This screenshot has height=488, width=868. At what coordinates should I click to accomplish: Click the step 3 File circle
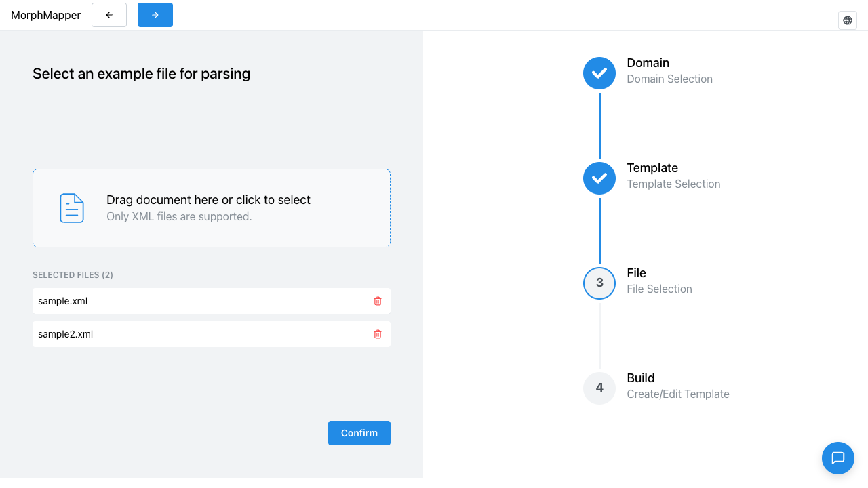[599, 283]
